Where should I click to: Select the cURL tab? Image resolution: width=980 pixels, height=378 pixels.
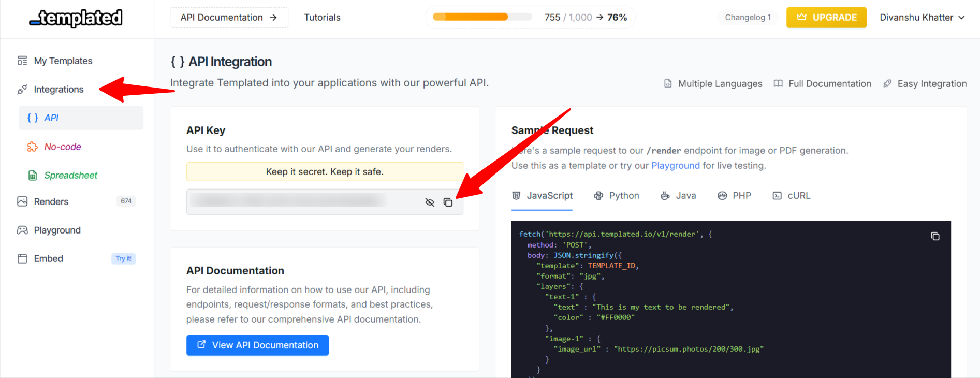(x=792, y=196)
